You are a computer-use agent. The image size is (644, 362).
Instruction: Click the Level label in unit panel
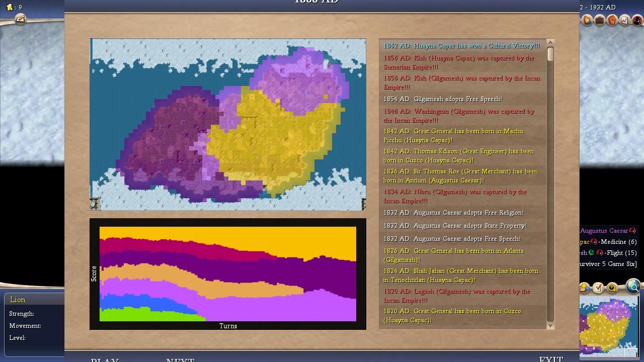tap(17, 338)
